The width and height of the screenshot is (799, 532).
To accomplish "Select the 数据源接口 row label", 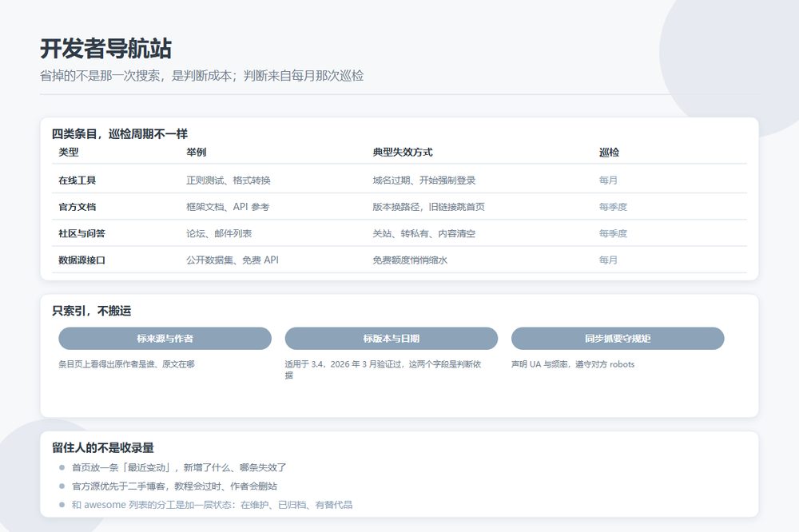I will (81, 260).
